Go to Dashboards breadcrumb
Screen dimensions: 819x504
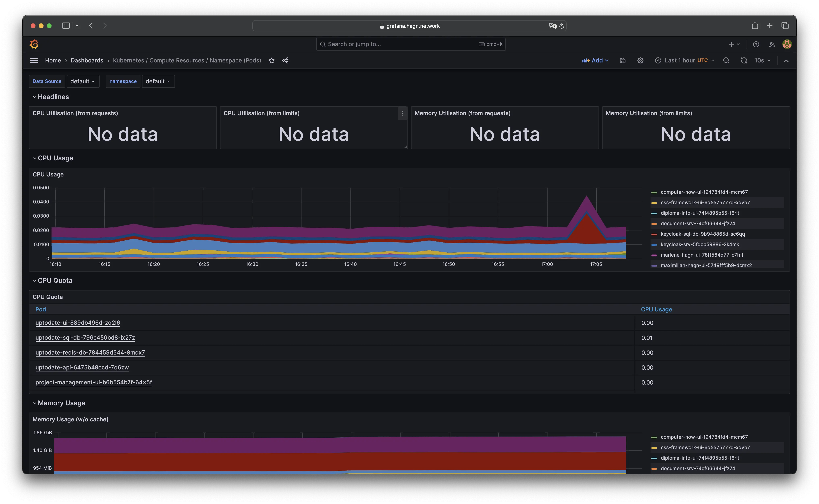coord(87,60)
